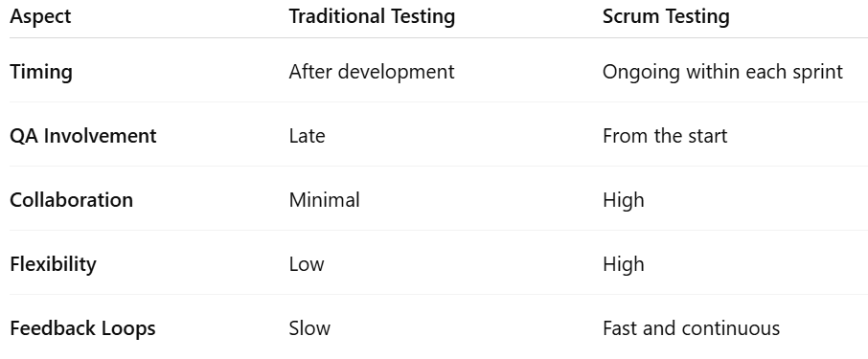The width and height of the screenshot is (868, 359).
Task: Click the Fast and continuous cell
Action: click(692, 328)
